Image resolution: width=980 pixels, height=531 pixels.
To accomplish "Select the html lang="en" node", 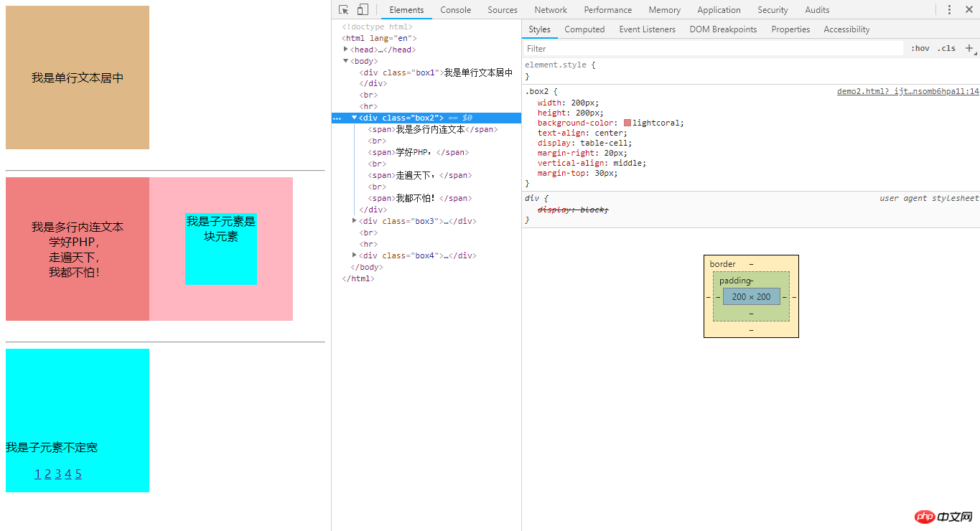I will 380,38.
